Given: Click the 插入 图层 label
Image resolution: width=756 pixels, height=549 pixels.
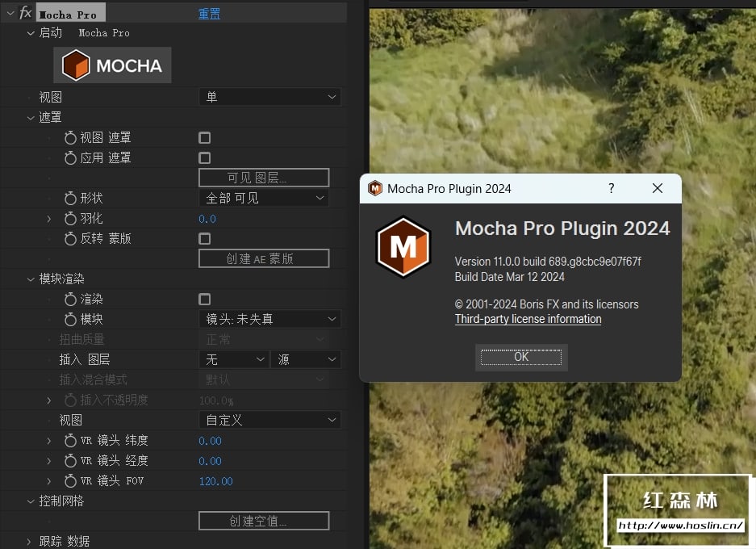Looking at the screenshot, I should coord(85,359).
